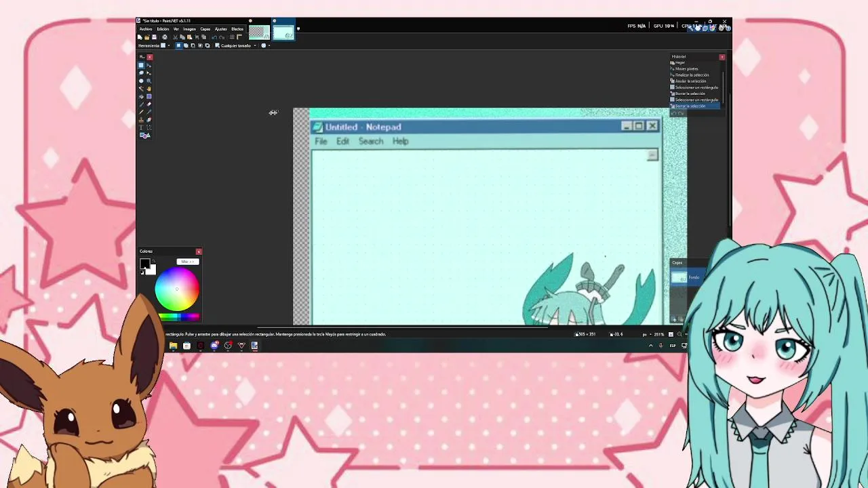868x488 pixels.
Task: Click the Open file folder icon
Action: (147, 37)
